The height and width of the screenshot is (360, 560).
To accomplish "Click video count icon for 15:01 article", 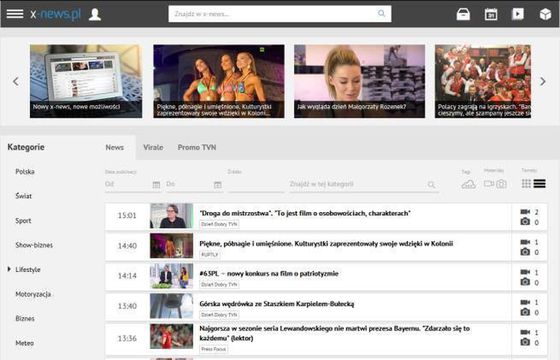I will pyautogui.click(x=525, y=212).
